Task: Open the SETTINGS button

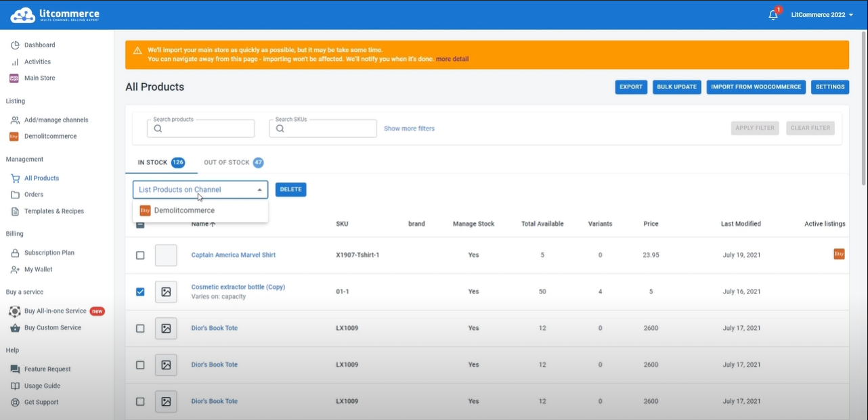Action: (830, 87)
